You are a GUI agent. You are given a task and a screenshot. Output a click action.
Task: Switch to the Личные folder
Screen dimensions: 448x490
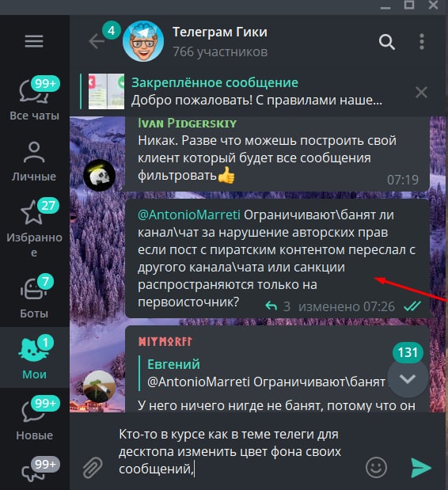tap(34, 161)
